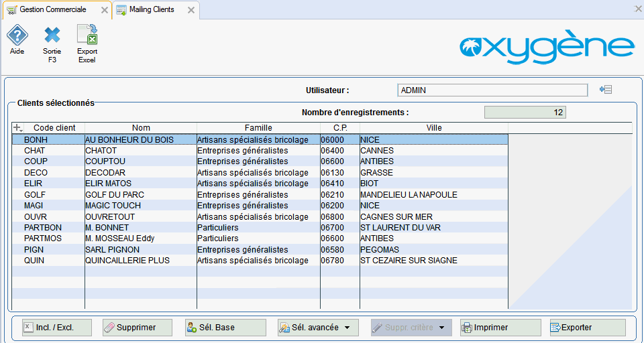644x343 pixels.
Task: Click the CANNES city cell
Action: [x=434, y=151]
